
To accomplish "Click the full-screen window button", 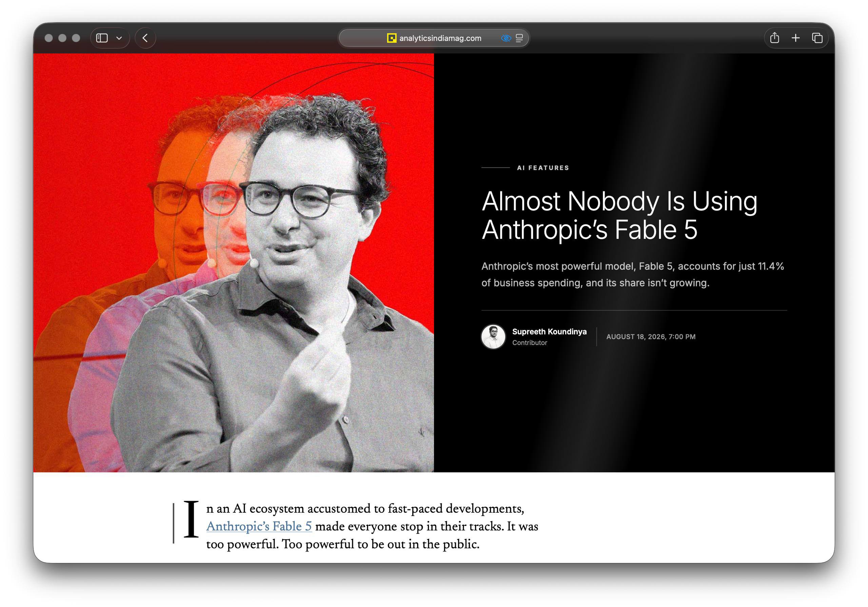I will [x=76, y=38].
